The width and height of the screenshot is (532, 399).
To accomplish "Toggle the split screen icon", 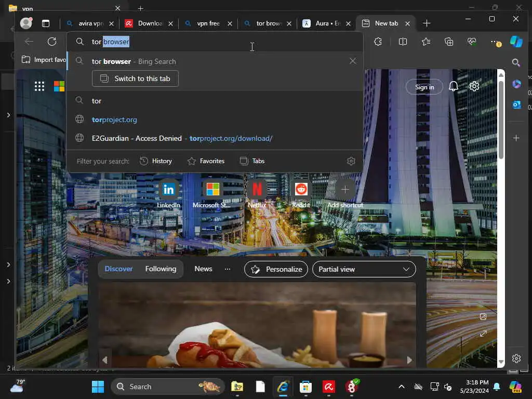I will [x=403, y=42].
